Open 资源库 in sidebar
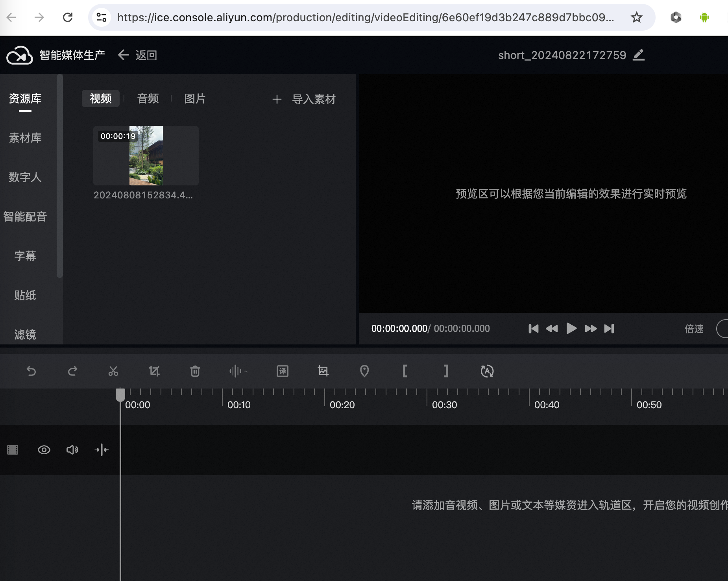The image size is (728, 581). point(25,98)
